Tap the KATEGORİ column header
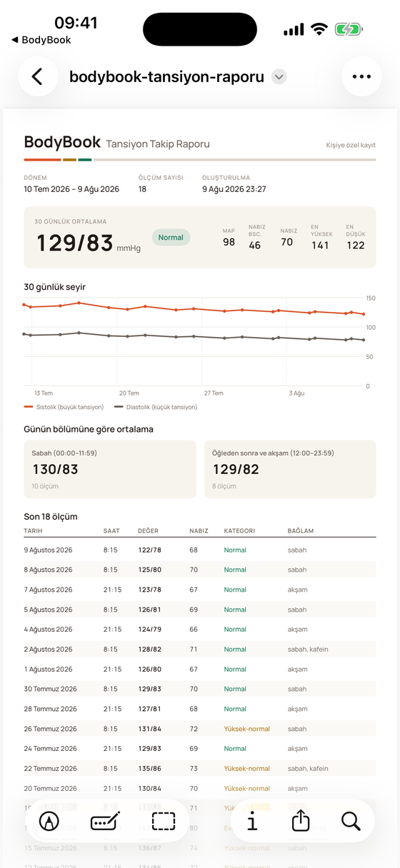The width and height of the screenshot is (400, 868). pyautogui.click(x=239, y=531)
